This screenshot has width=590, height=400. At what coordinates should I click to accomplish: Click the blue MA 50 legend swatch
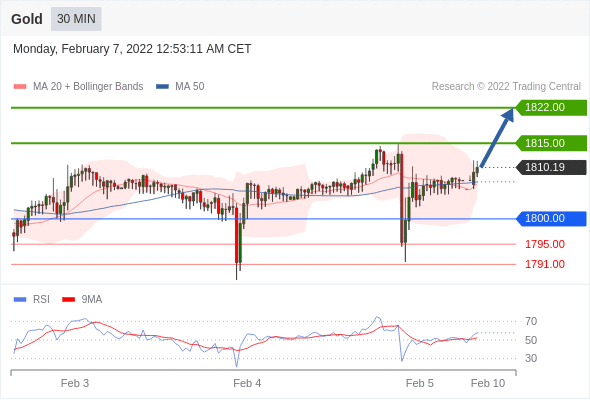tap(162, 87)
